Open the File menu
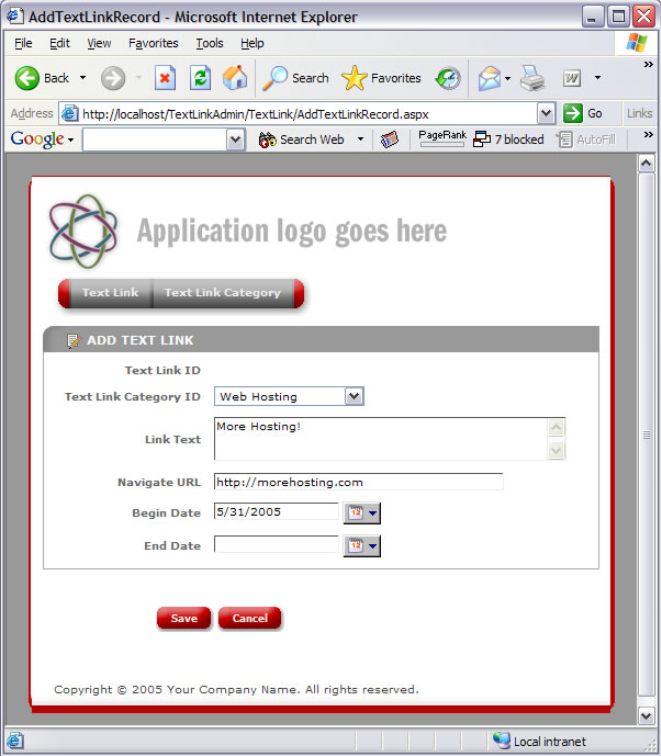Image resolution: width=661 pixels, height=756 pixels. pyautogui.click(x=23, y=43)
